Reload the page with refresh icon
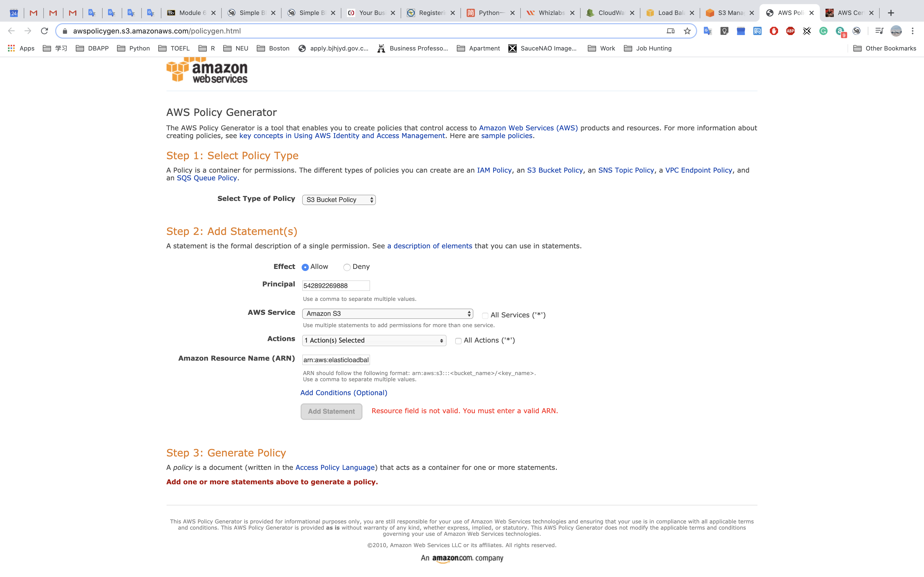924x577 pixels. coord(44,31)
